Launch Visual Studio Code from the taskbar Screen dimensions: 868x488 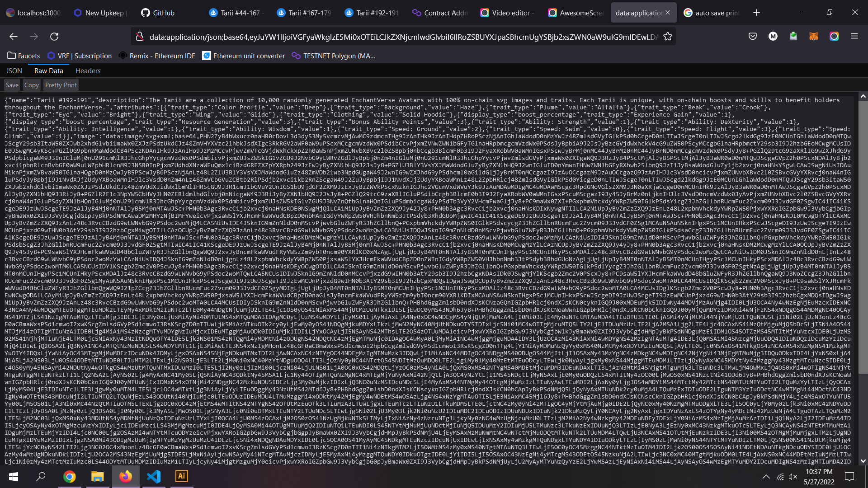[154, 476]
